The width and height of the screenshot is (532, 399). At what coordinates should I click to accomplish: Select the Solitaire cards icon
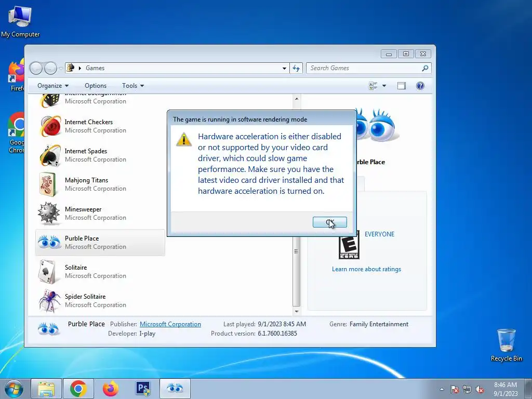click(47, 272)
